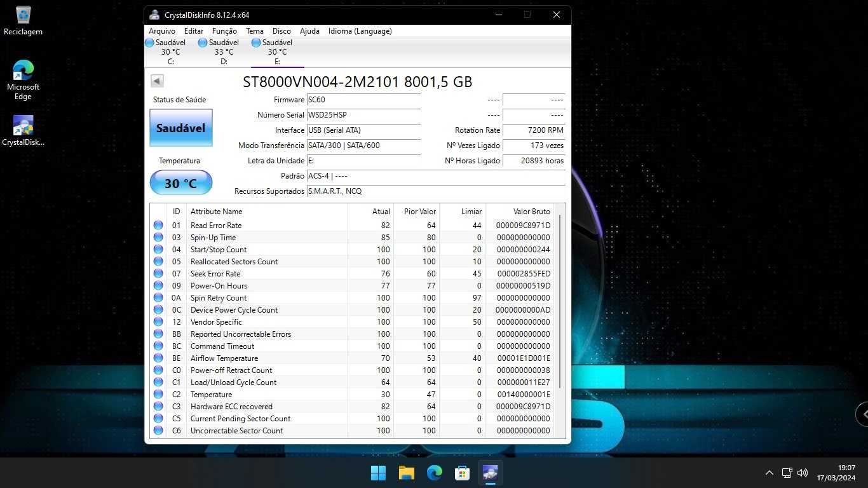
Task: Click the Valor Bruto column header
Action: coord(519,212)
